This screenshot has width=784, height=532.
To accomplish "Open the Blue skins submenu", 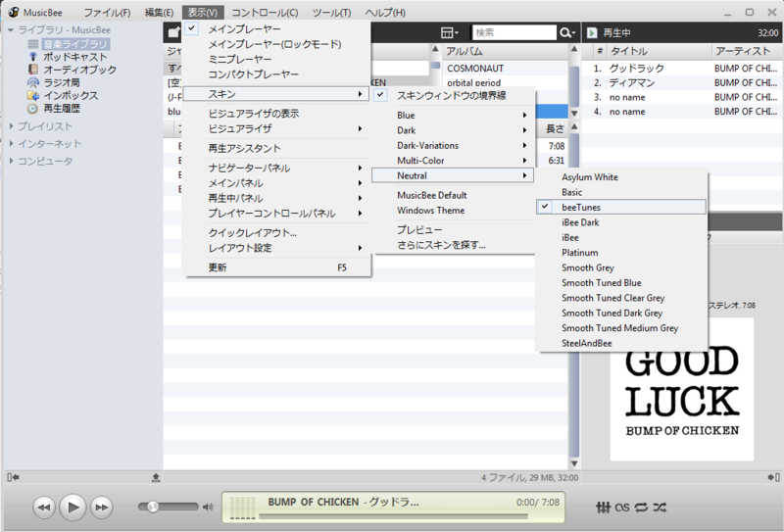I will 453,115.
